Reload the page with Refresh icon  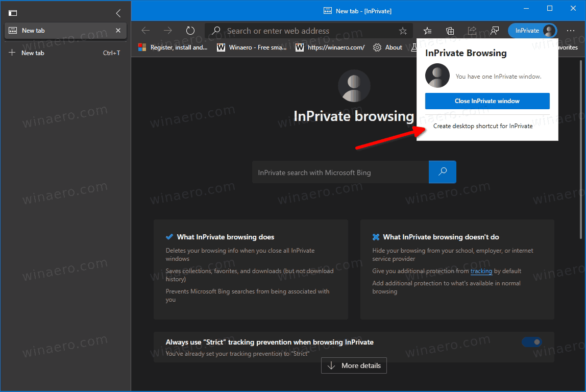[x=190, y=31]
